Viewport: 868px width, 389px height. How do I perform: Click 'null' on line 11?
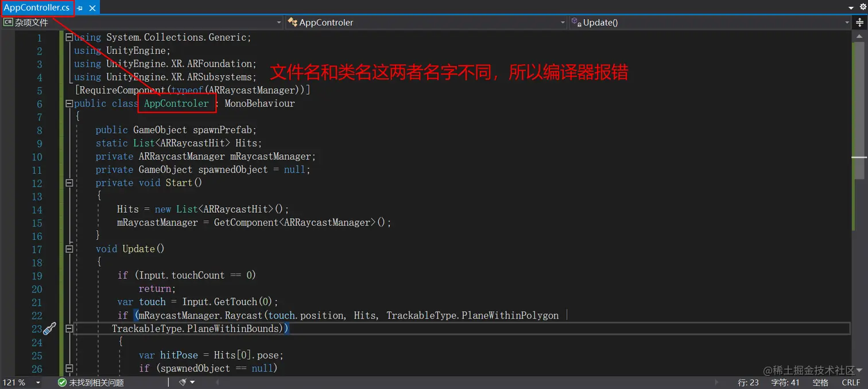295,170
